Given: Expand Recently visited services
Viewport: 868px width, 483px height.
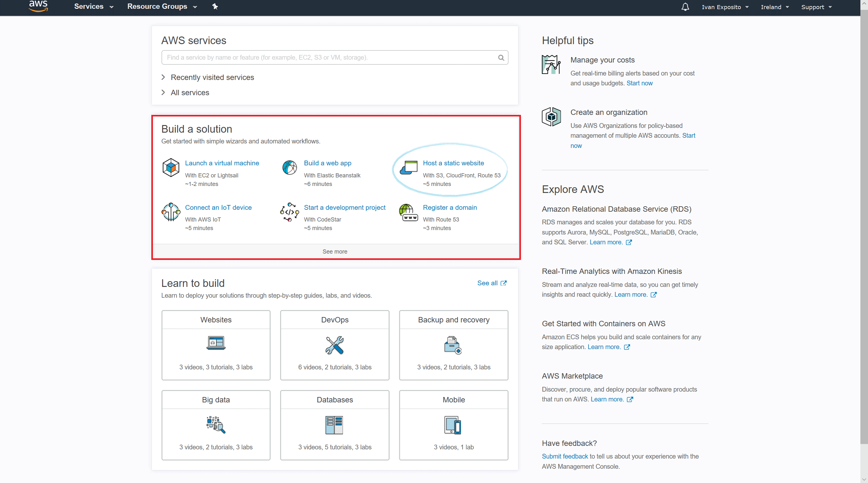Looking at the screenshot, I should [x=207, y=77].
